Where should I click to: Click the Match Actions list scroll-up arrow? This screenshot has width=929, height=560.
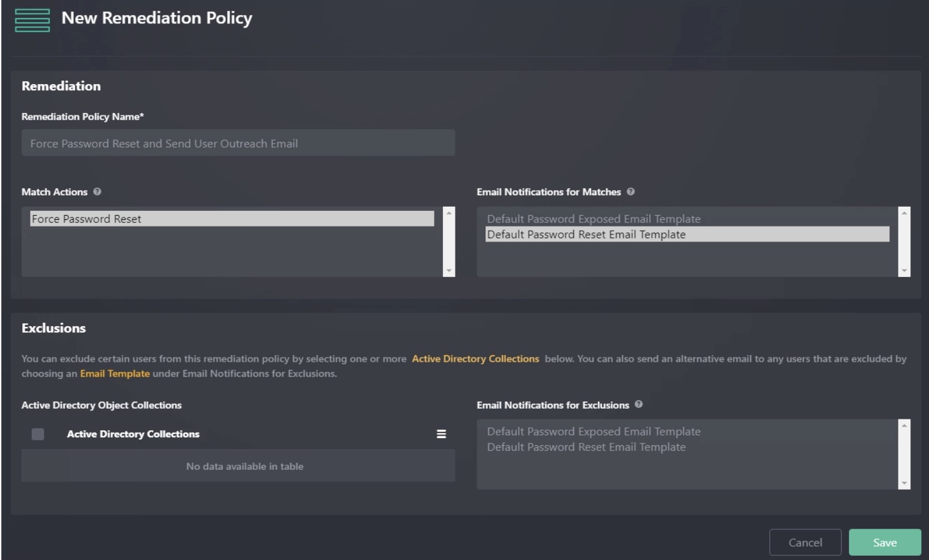coord(449,213)
